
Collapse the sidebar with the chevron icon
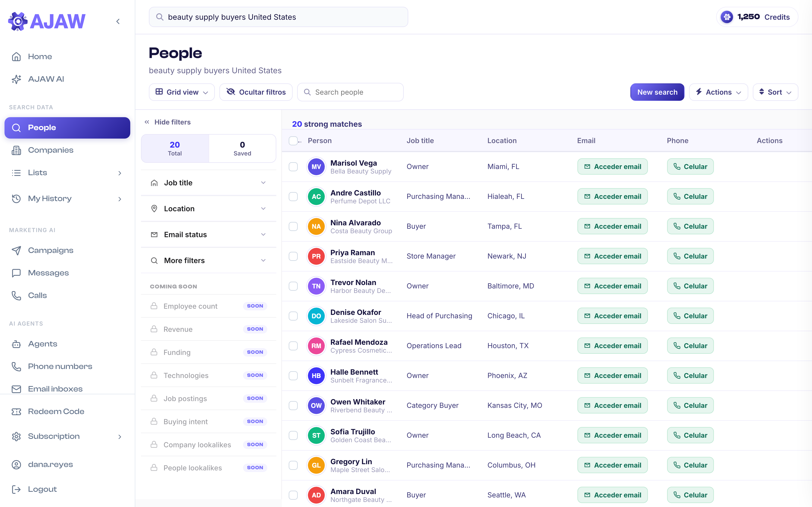pos(118,21)
